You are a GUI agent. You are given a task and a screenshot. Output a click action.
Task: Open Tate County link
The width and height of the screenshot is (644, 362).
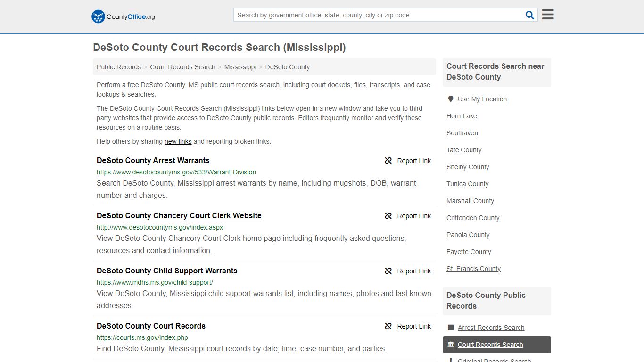coord(464,150)
